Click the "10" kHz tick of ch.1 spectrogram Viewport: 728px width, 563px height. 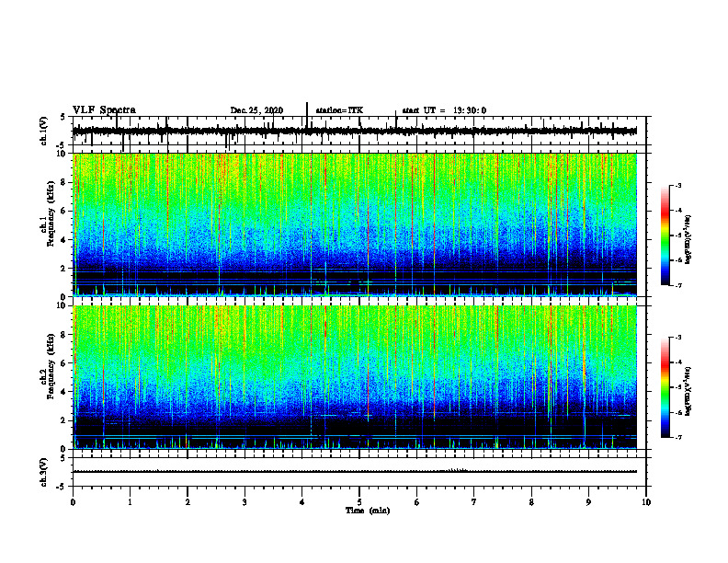(63, 154)
